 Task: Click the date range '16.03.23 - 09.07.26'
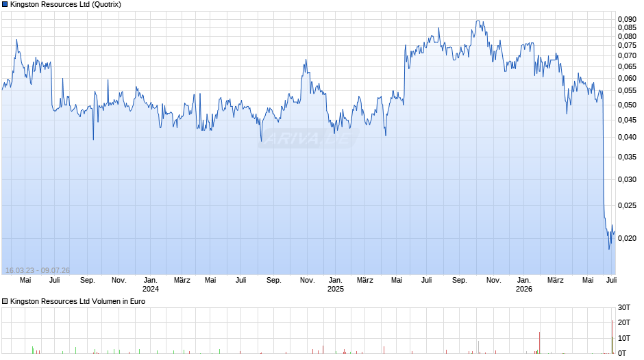(x=38, y=270)
